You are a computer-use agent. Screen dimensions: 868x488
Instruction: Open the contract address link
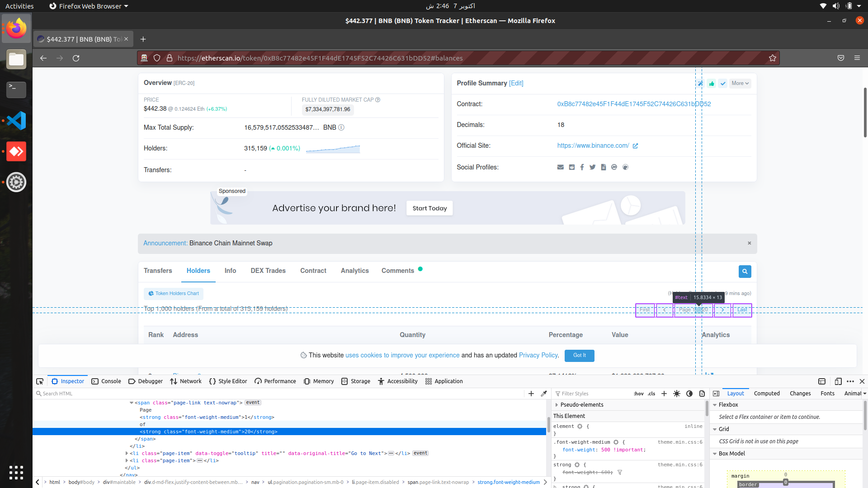click(x=634, y=104)
